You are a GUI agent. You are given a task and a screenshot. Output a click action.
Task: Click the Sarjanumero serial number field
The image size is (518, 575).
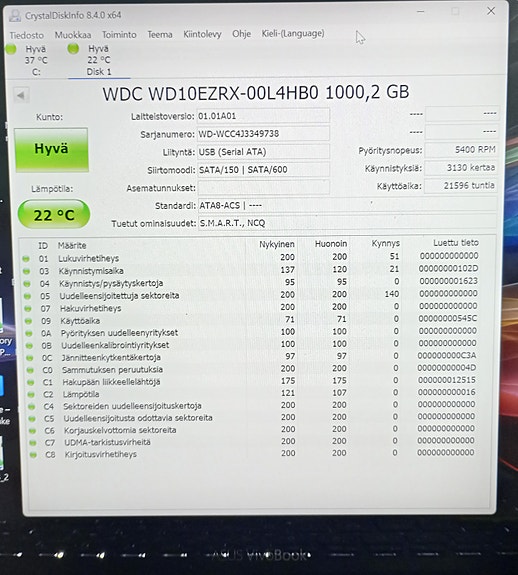point(263,133)
